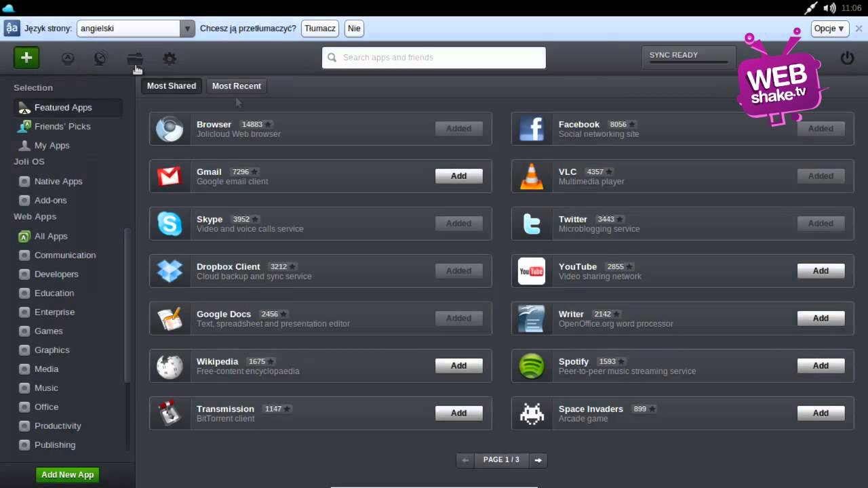Click the sidebar vertical scrollbar
This screenshot has width=868, height=488.
click(x=126, y=305)
